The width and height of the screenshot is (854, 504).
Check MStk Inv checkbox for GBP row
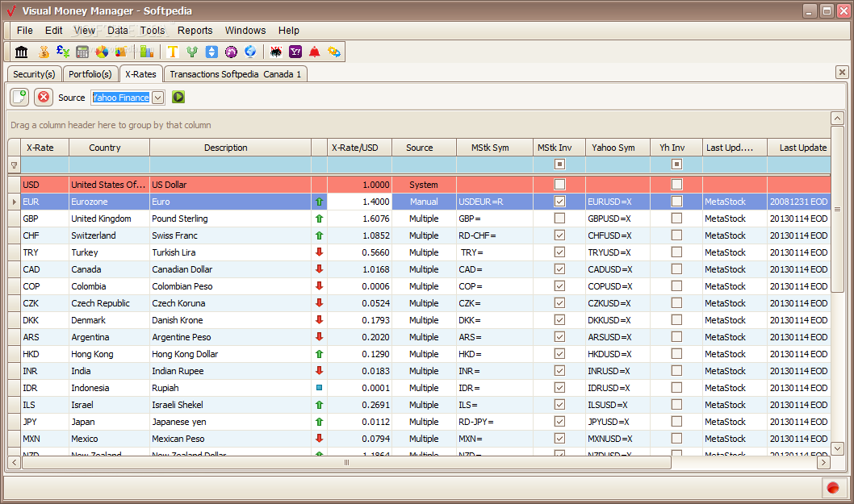coord(559,219)
